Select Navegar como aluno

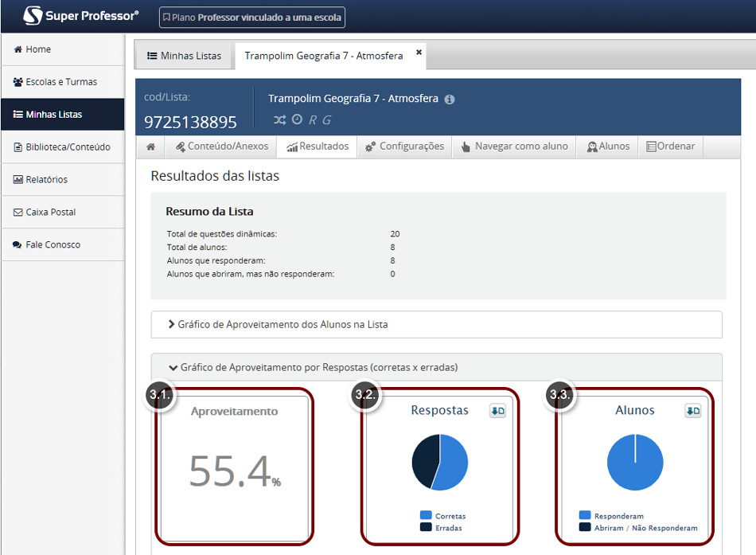click(x=514, y=147)
